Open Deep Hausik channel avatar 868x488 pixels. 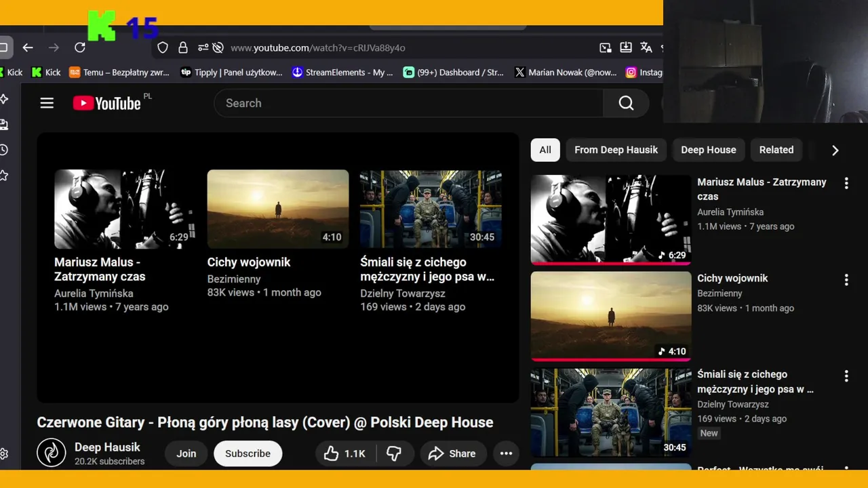(x=51, y=453)
